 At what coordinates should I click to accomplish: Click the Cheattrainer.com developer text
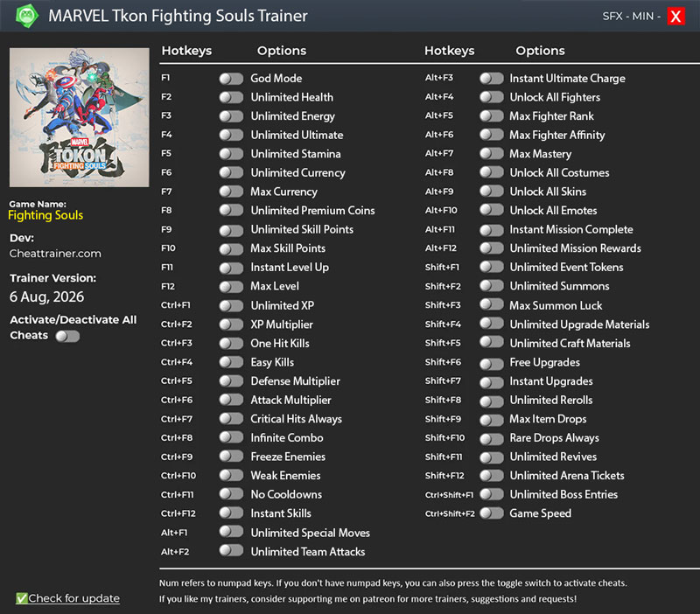pyautogui.click(x=55, y=254)
